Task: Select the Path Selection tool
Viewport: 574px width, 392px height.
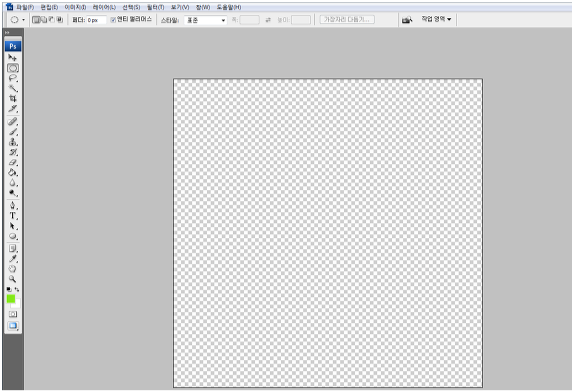Action: (13, 226)
